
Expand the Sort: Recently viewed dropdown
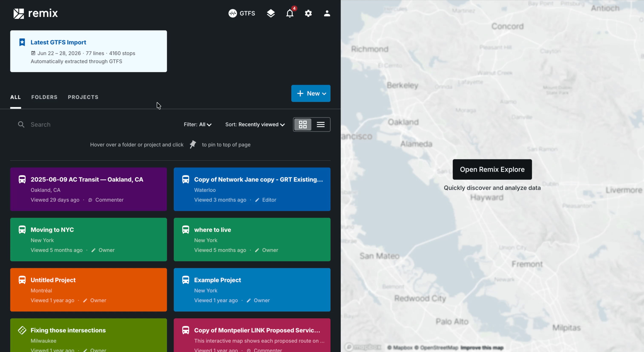(255, 125)
